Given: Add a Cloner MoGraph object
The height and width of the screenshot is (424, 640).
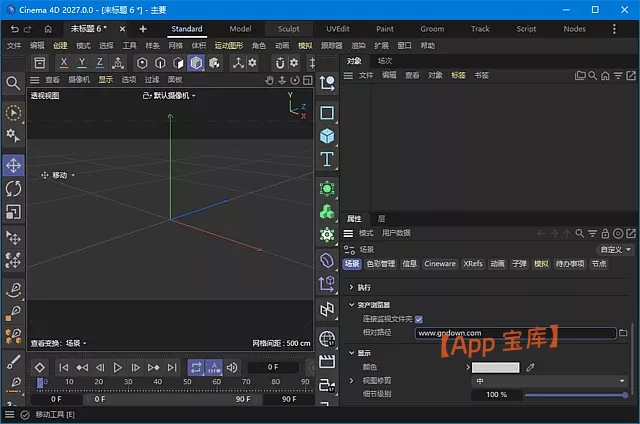Looking at the screenshot, I should (x=327, y=212).
